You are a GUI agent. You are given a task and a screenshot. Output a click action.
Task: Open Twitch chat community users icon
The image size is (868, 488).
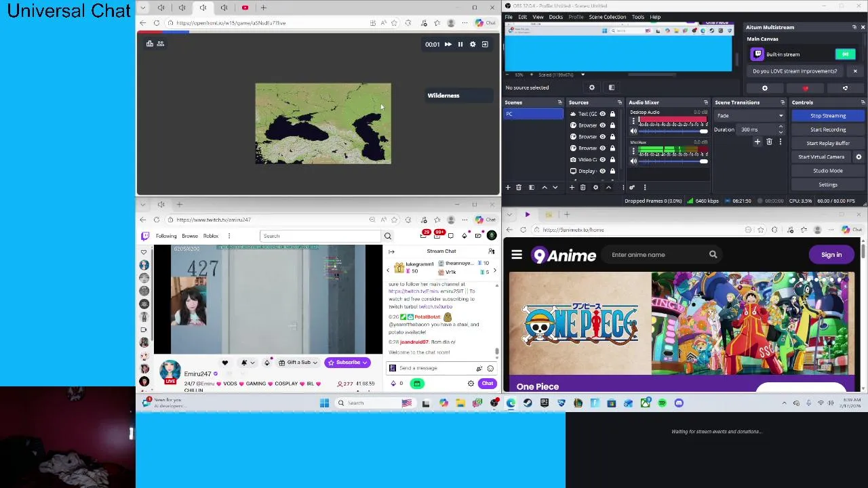tap(492, 251)
